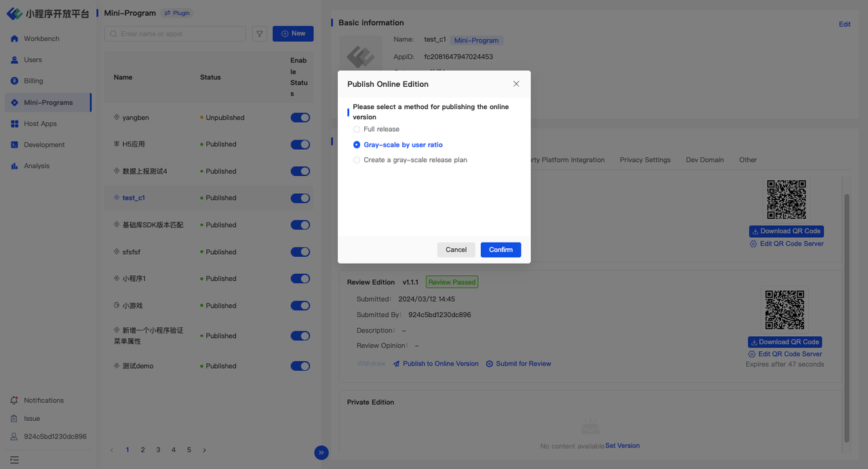Click Submit for Review link
Image resolution: width=868 pixels, height=469 pixels.
pyautogui.click(x=519, y=364)
